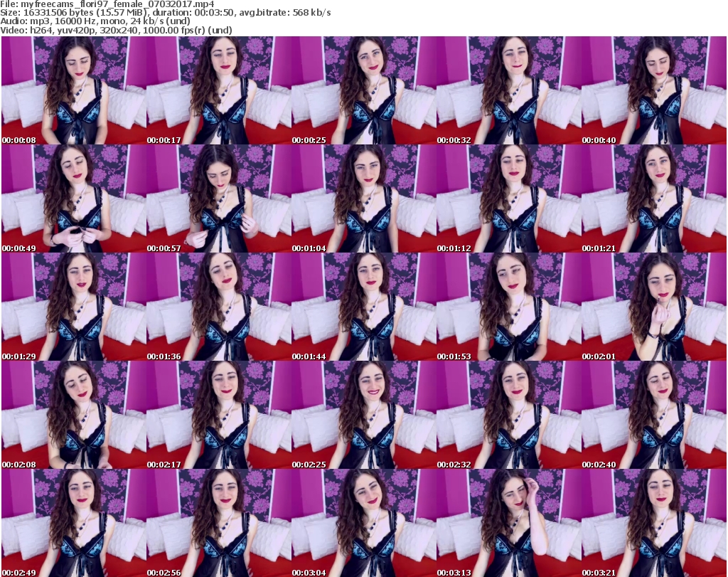Select the thumbnail frame timestamped 00:00:08
The height and width of the screenshot is (577, 728).
click(x=74, y=90)
